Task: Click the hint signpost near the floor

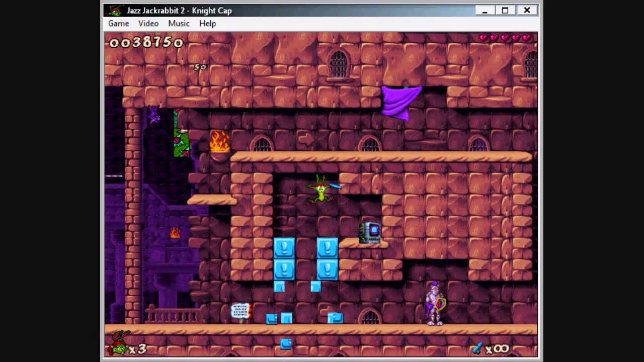Action: point(240,312)
